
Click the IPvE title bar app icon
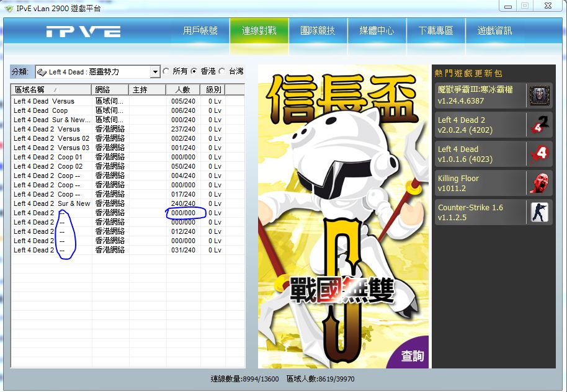9,8
